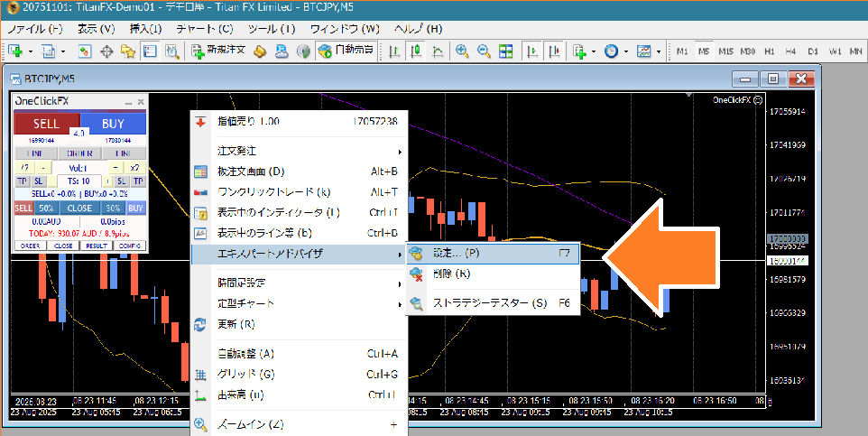Open the チャート (C) menu
This screenshot has height=436, width=868.
coord(205,29)
